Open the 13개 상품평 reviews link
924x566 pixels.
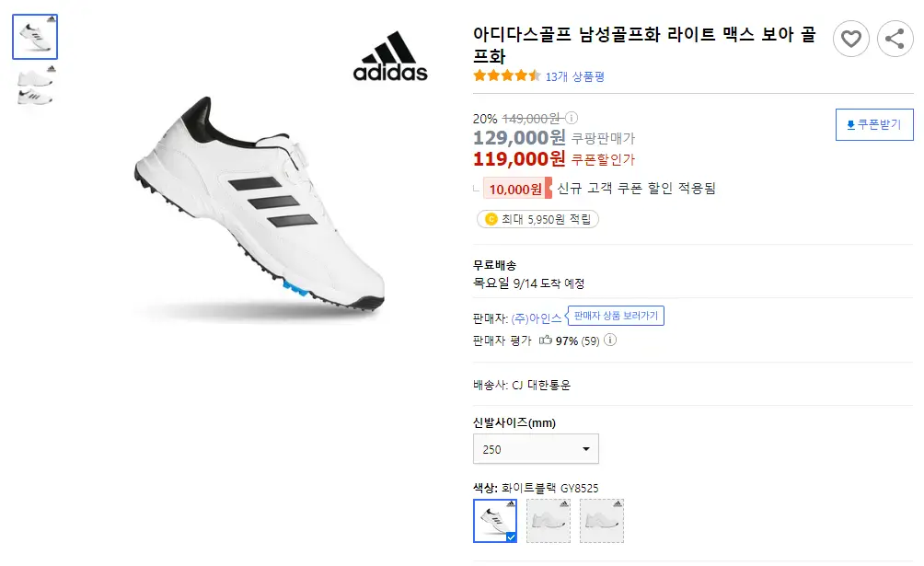(574, 76)
